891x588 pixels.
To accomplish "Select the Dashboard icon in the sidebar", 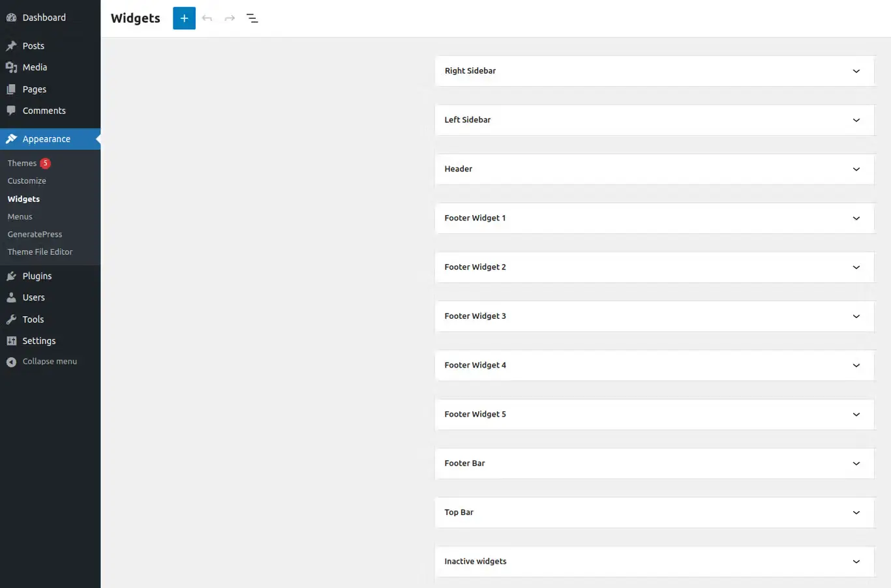I will click(x=12, y=17).
